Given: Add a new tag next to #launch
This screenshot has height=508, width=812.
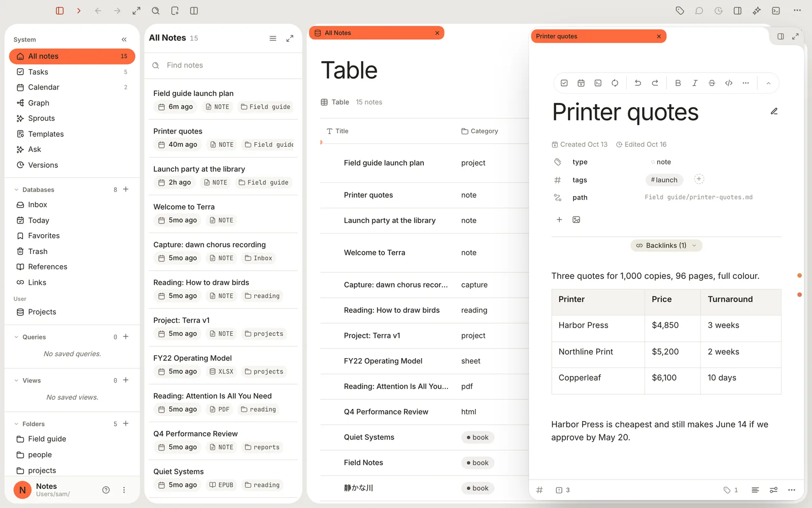Looking at the screenshot, I should [x=699, y=179].
